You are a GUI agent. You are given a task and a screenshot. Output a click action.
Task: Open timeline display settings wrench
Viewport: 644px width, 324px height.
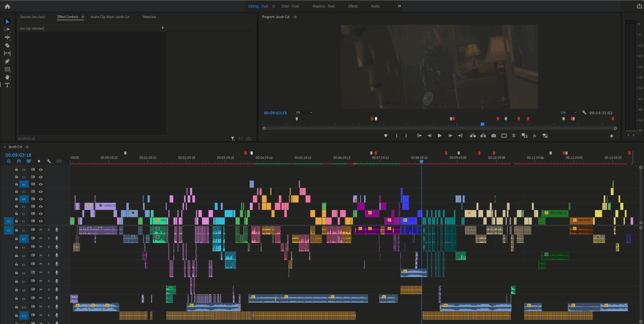(49, 161)
